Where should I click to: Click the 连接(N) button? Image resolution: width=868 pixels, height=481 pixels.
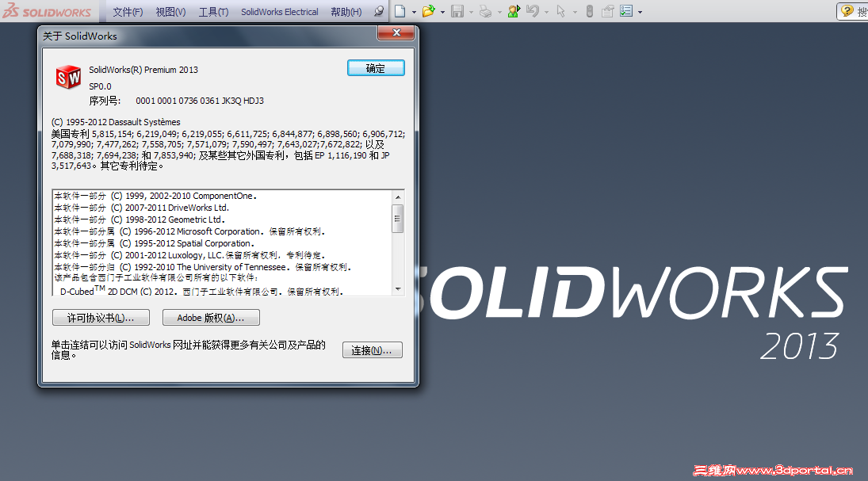(x=372, y=349)
